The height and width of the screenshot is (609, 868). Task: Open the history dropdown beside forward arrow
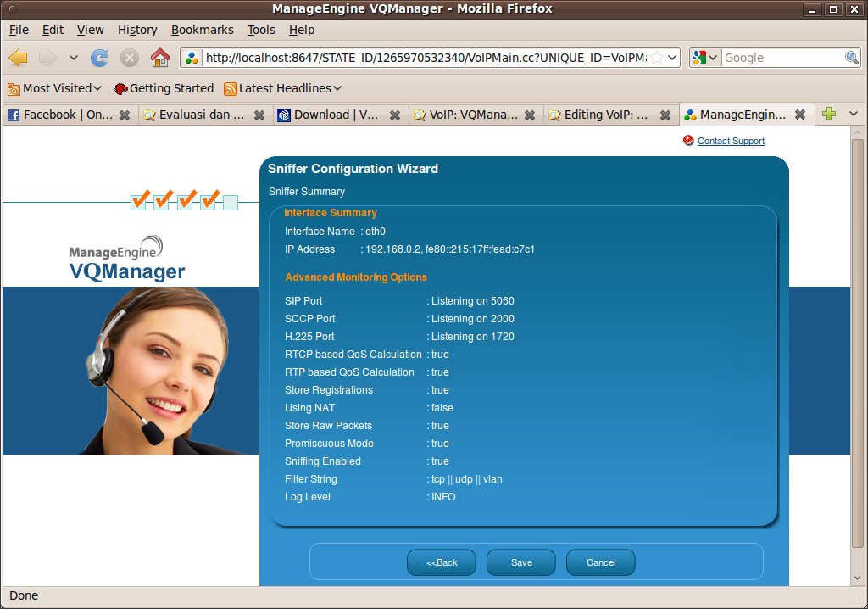coord(73,58)
